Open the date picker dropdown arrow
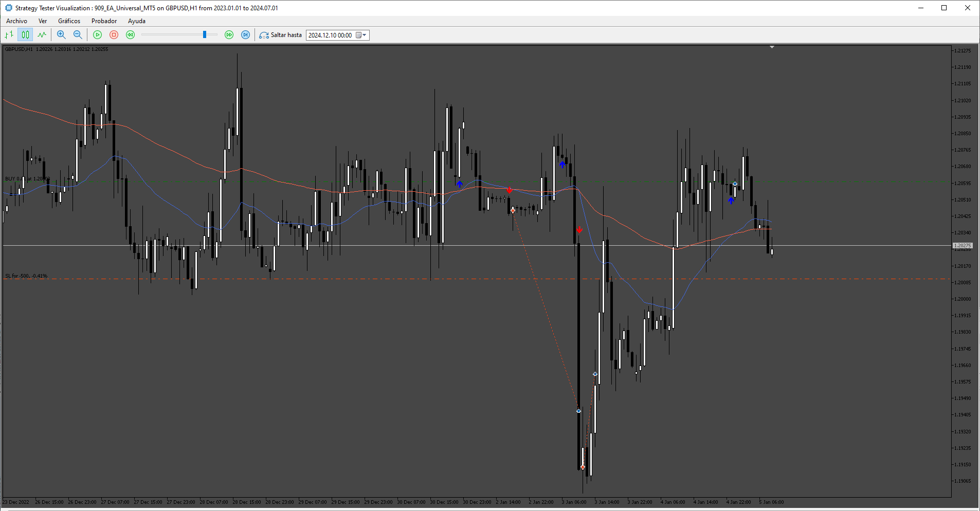The height and width of the screenshot is (511, 980). pos(365,35)
